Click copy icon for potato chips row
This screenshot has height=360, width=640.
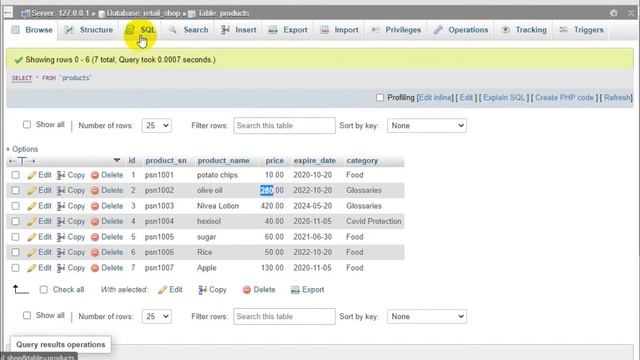coord(61,175)
